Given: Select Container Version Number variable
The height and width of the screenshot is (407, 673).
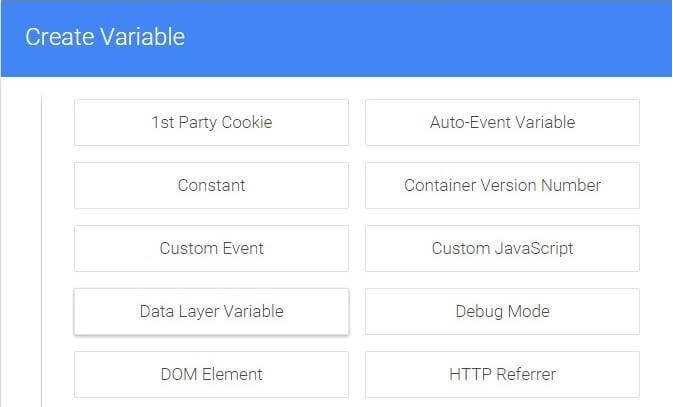Looking at the screenshot, I should click(x=502, y=185).
